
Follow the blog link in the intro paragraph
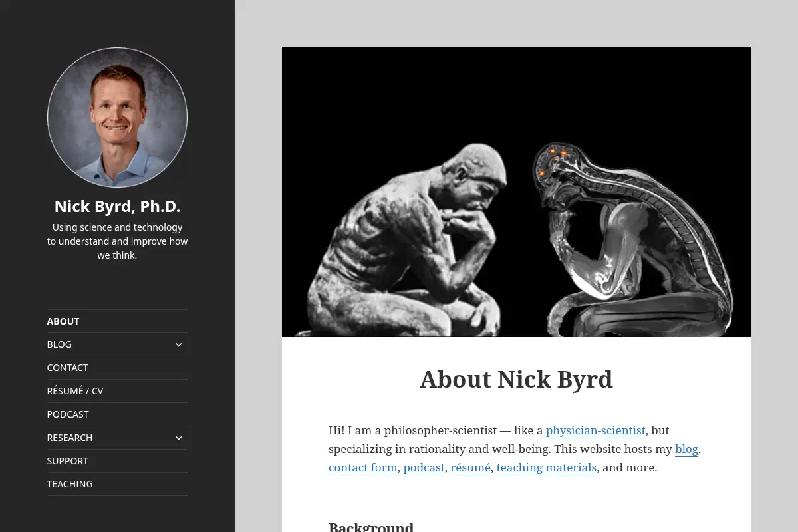(x=686, y=449)
